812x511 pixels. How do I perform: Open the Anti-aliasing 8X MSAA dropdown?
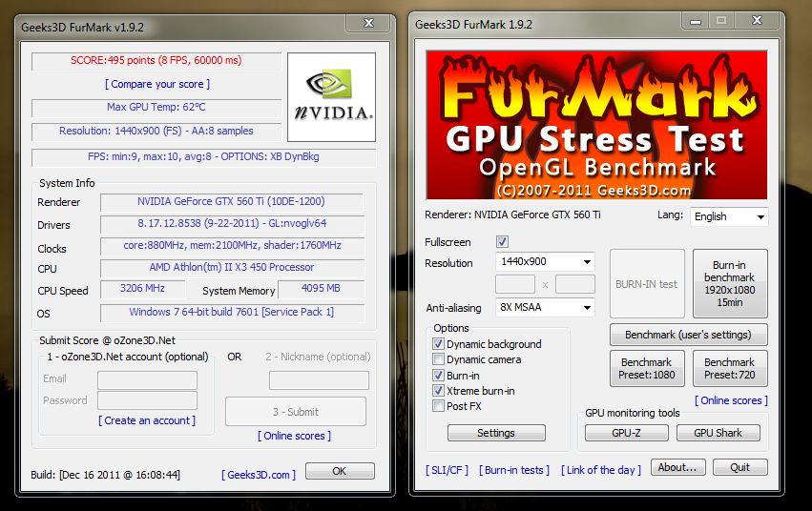(x=545, y=307)
